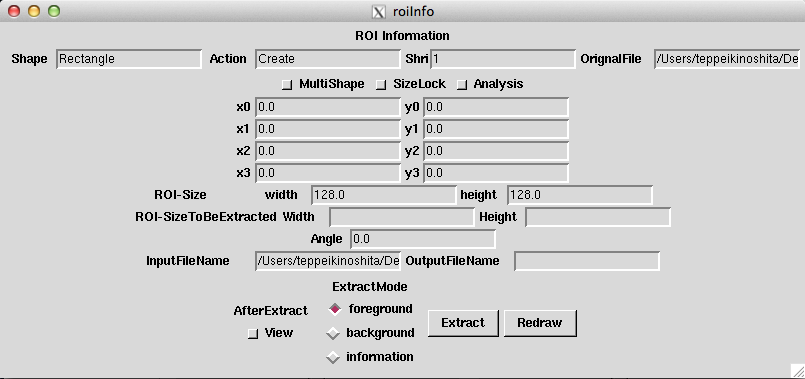This screenshot has height=379, width=805.
Task: Select information extract mode
Action: [x=333, y=357]
